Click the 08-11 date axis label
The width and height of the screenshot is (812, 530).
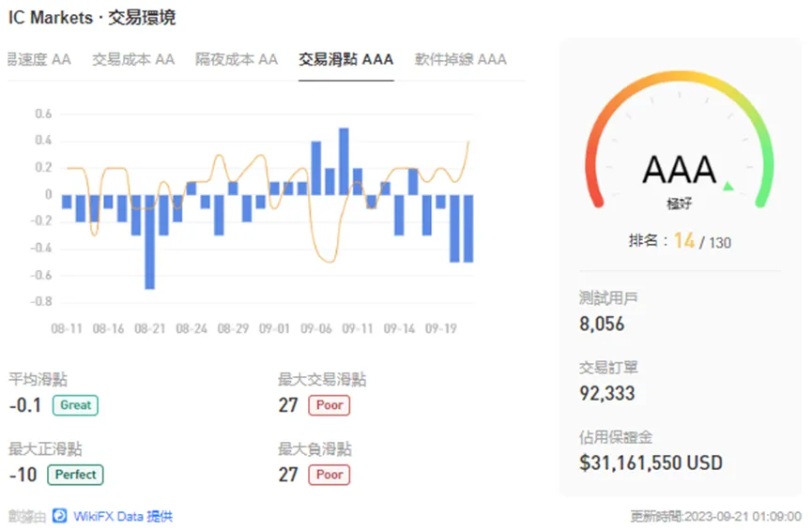[67, 328]
